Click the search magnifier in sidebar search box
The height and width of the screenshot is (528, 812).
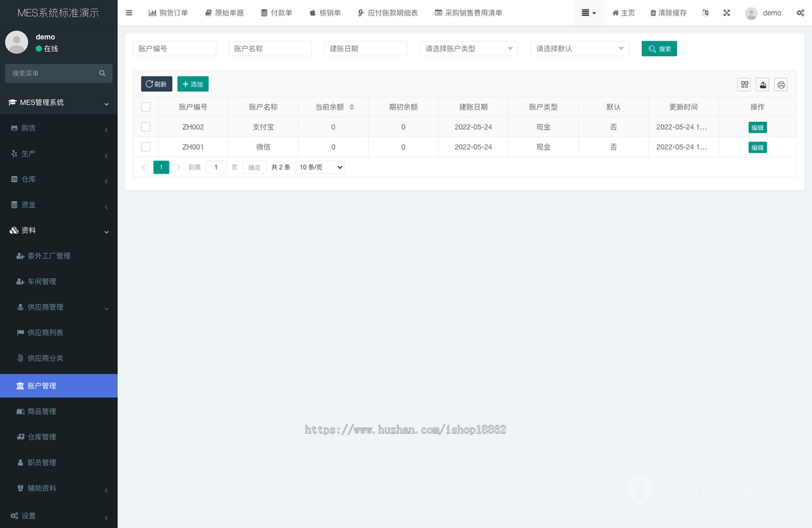coord(102,72)
